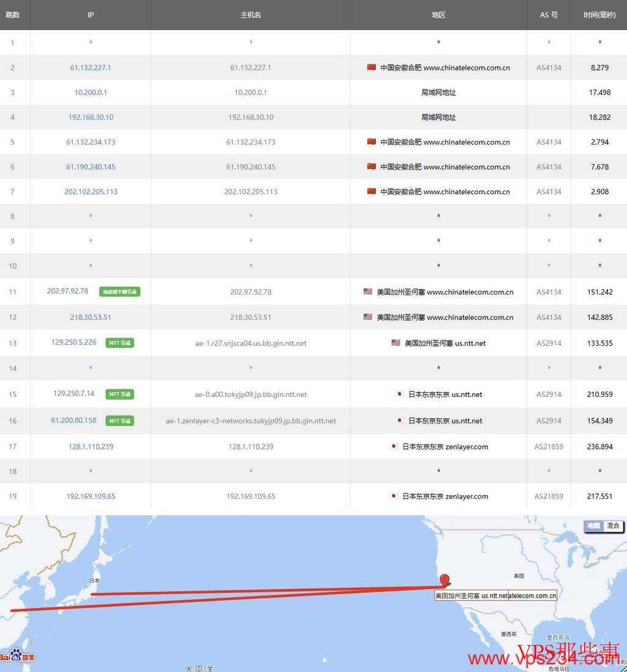Viewport: 627px width, 672px height.
Task: Click the red map marker pin over California
Action: (x=445, y=580)
